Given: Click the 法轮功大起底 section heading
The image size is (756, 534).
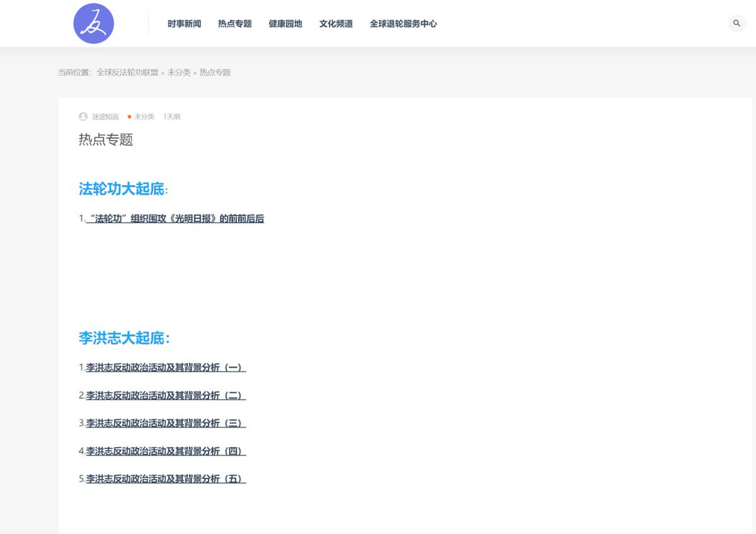Looking at the screenshot, I should [x=123, y=189].
